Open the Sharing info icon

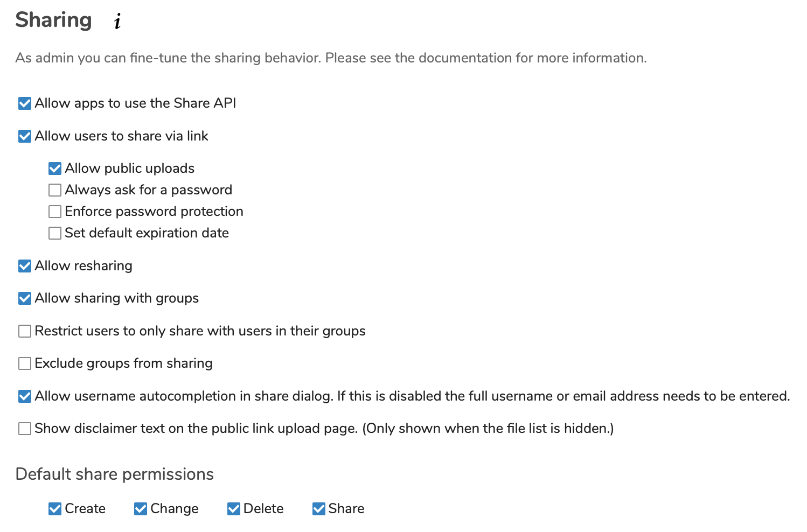click(117, 22)
